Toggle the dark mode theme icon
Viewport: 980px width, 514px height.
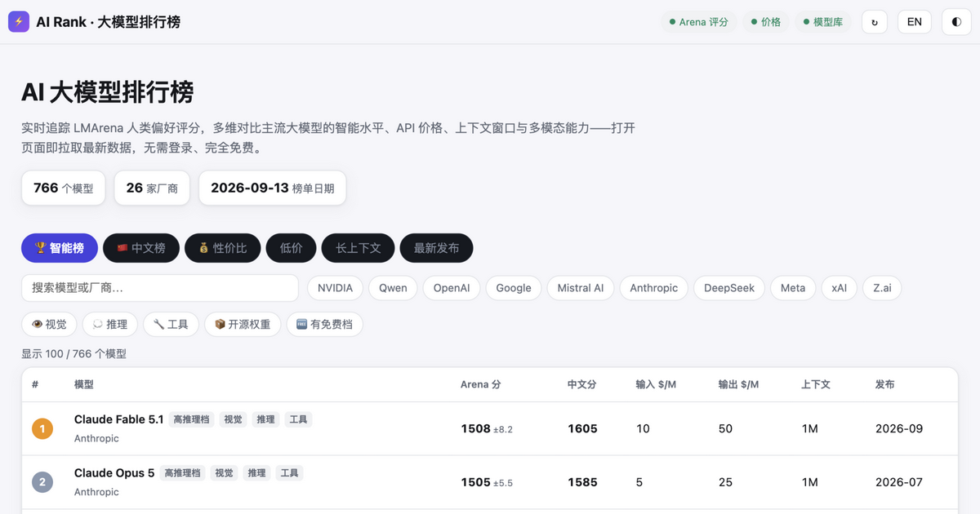click(957, 22)
